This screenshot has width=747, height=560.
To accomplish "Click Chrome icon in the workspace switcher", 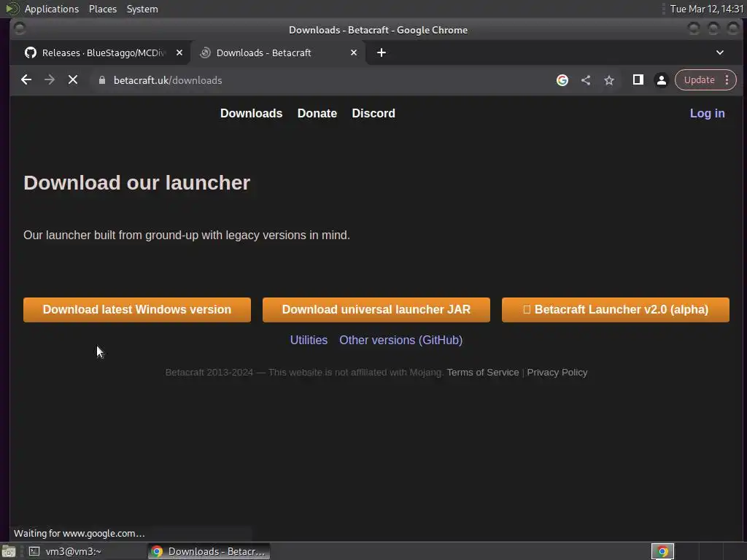I will pyautogui.click(x=662, y=551).
